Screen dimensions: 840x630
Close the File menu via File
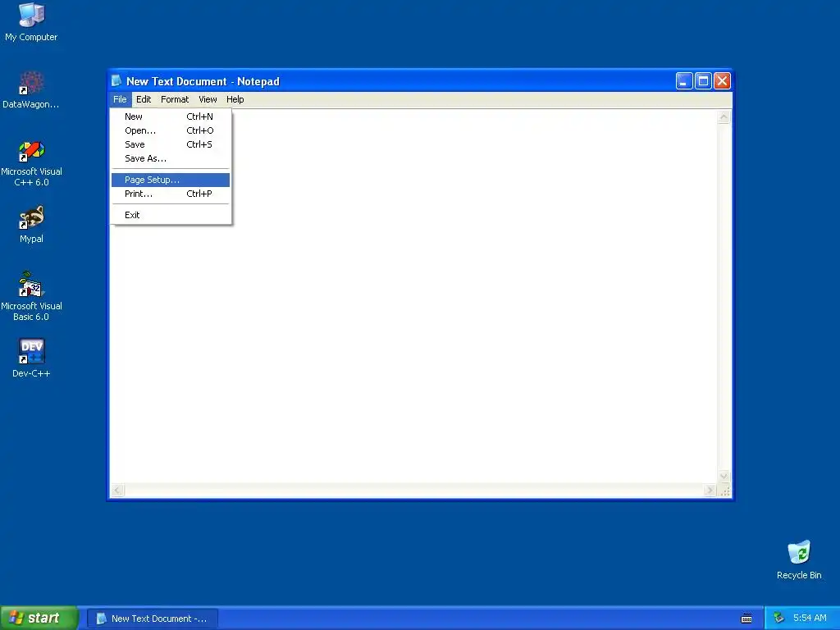click(120, 99)
